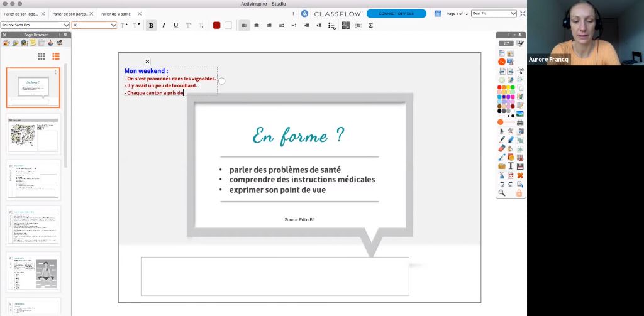Click the magnifying glass Zoom tool
Image resolution: width=644 pixels, height=316 pixels.
coord(501,193)
